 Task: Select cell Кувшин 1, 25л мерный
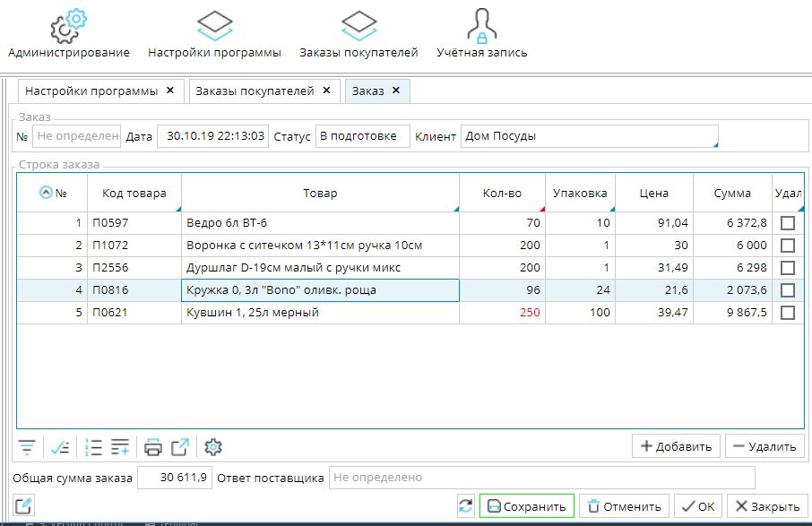320,313
